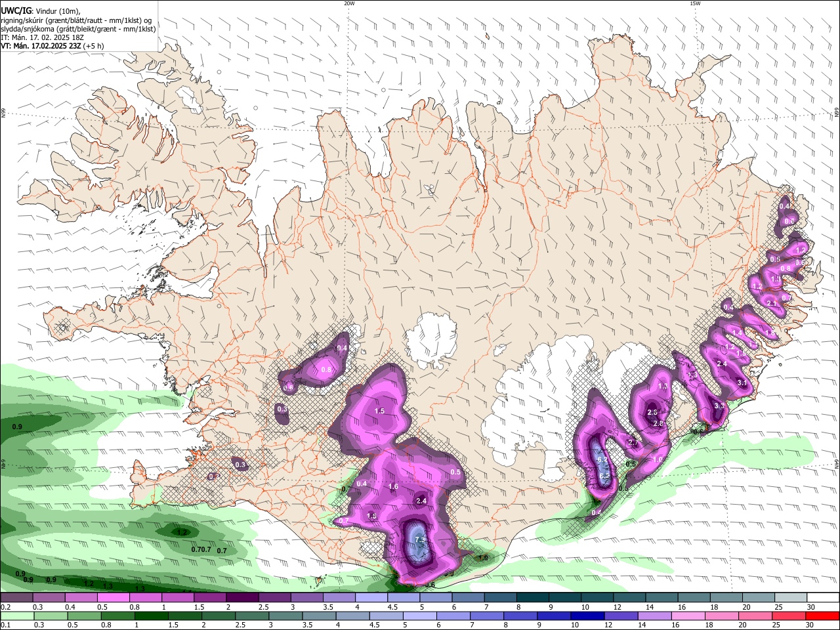This screenshot has height=630, width=840.
Task: Click the bright red 30 swatch, lower legend row
Action: pyautogui.click(x=822, y=616)
